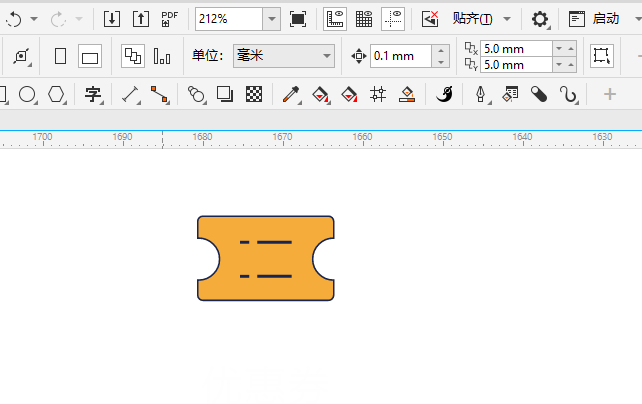Select the Text tool 字
The image size is (642, 404).
93,95
